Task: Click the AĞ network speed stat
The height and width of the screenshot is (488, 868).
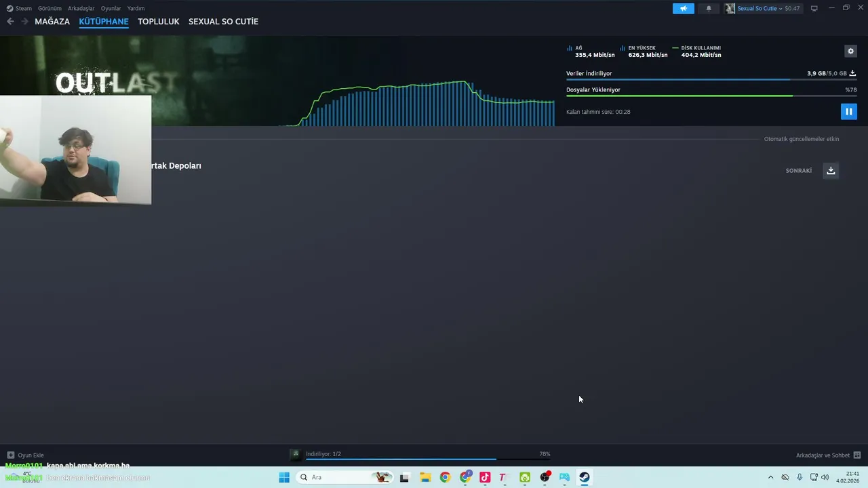Action: point(591,52)
